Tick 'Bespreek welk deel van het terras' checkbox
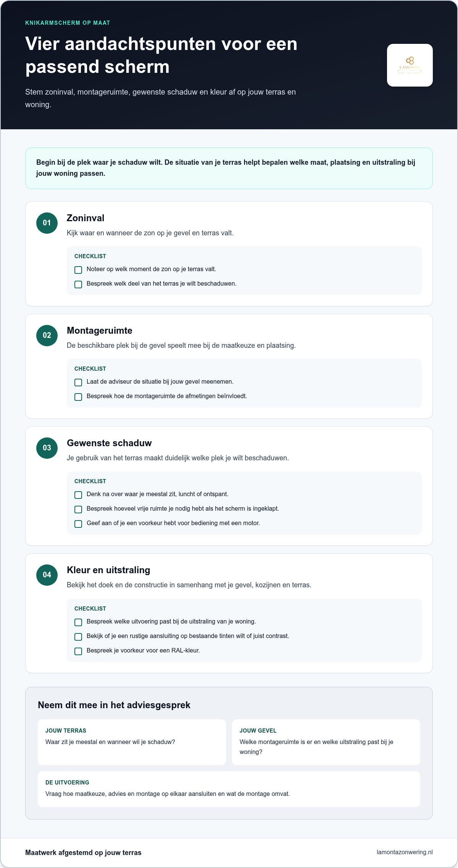The height and width of the screenshot is (868, 458). point(78,285)
